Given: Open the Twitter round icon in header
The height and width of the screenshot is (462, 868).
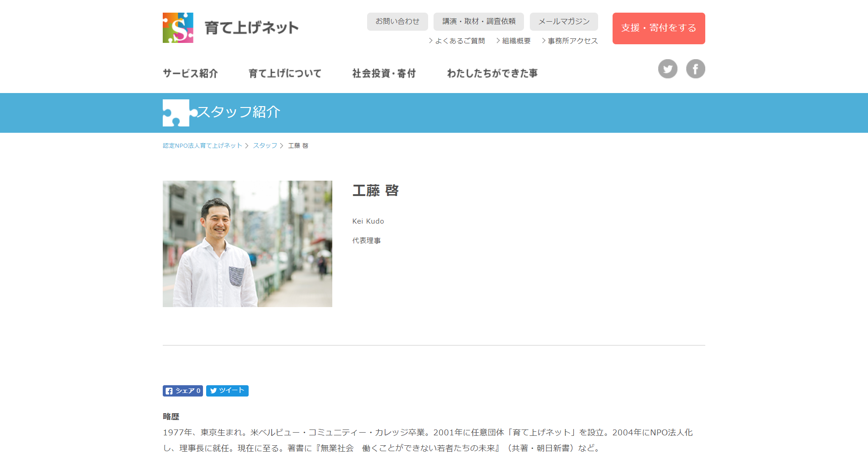Looking at the screenshot, I should pyautogui.click(x=667, y=69).
